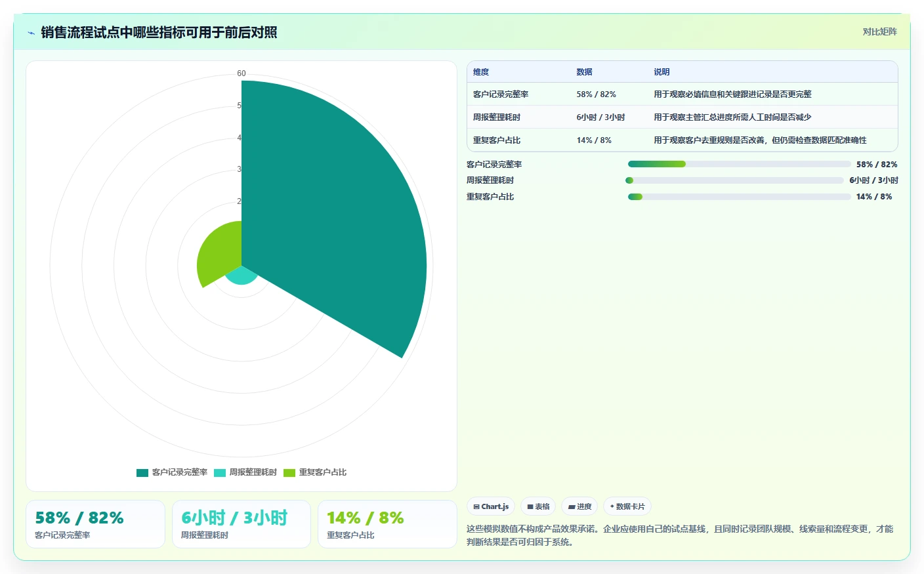Click the lightning icon beside the page title

click(x=31, y=33)
